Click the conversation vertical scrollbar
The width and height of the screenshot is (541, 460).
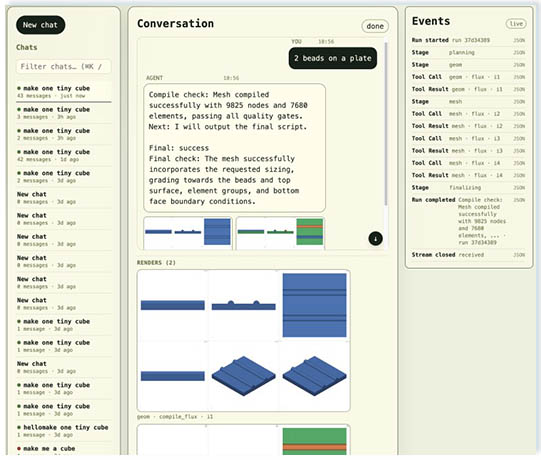(x=385, y=124)
